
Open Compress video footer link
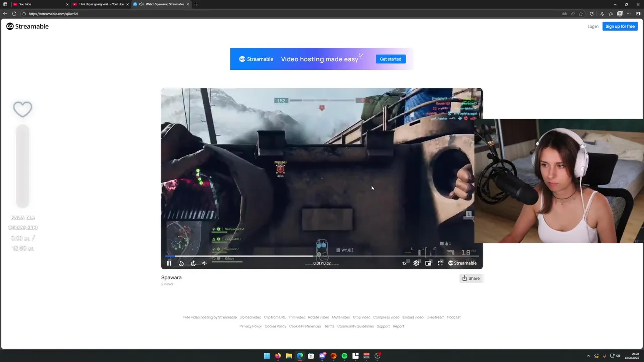pos(386,317)
